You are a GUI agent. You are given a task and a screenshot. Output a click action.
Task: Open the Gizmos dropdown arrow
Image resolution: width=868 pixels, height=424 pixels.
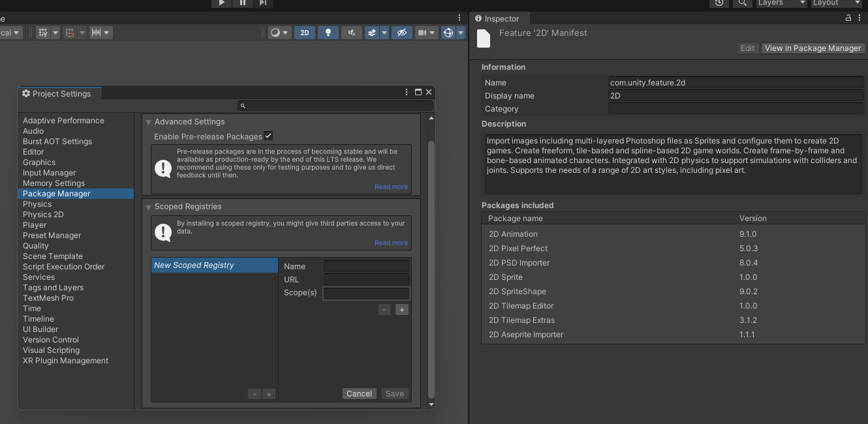[461, 33]
